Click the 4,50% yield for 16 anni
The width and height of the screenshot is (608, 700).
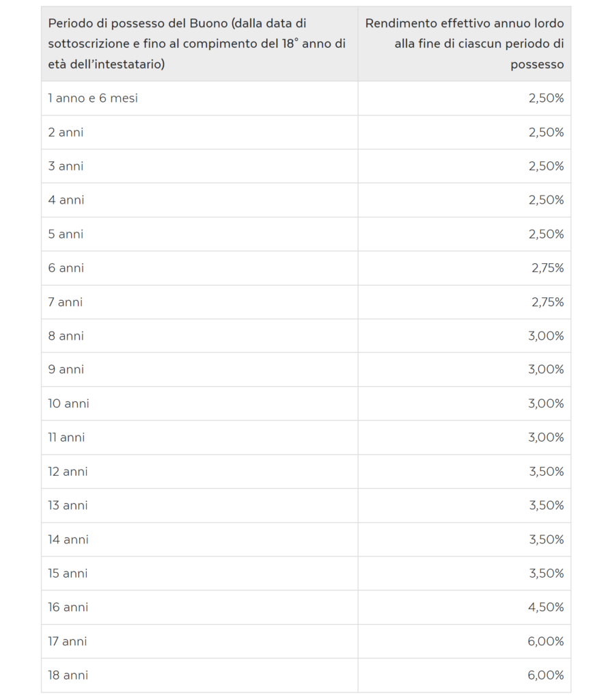(546, 607)
